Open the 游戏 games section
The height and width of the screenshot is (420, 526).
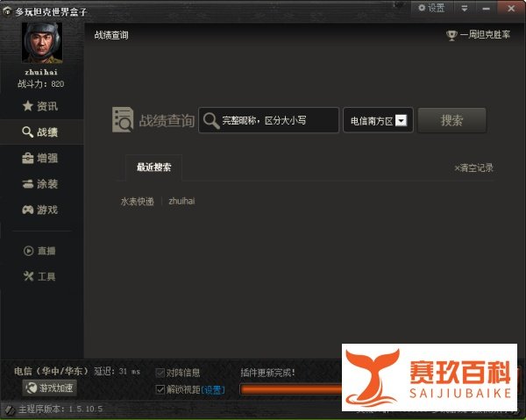coord(40,210)
